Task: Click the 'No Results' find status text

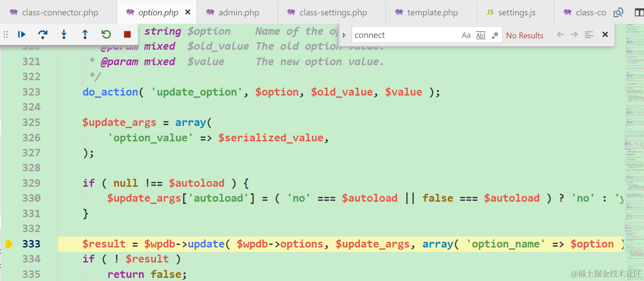Action: (525, 36)
